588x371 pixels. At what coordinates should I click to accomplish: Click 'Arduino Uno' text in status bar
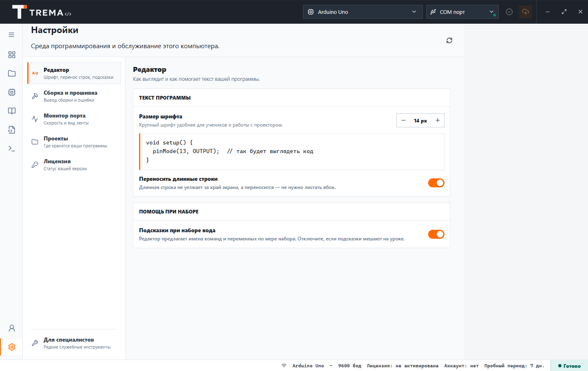(308, 366)
